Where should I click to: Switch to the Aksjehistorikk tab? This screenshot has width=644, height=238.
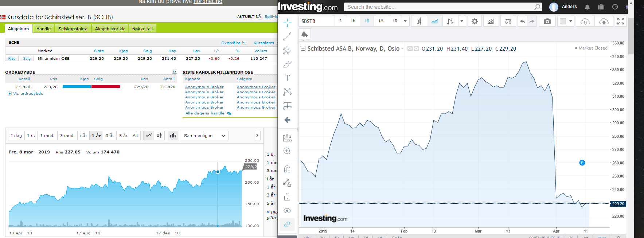[x=110, y=29]
